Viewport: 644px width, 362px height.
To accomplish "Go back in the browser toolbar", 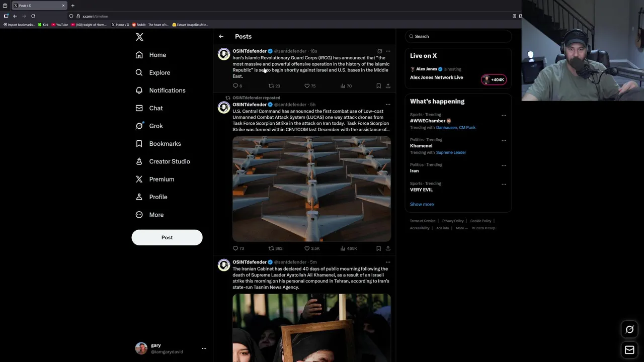I will click(x=15, y=16).
